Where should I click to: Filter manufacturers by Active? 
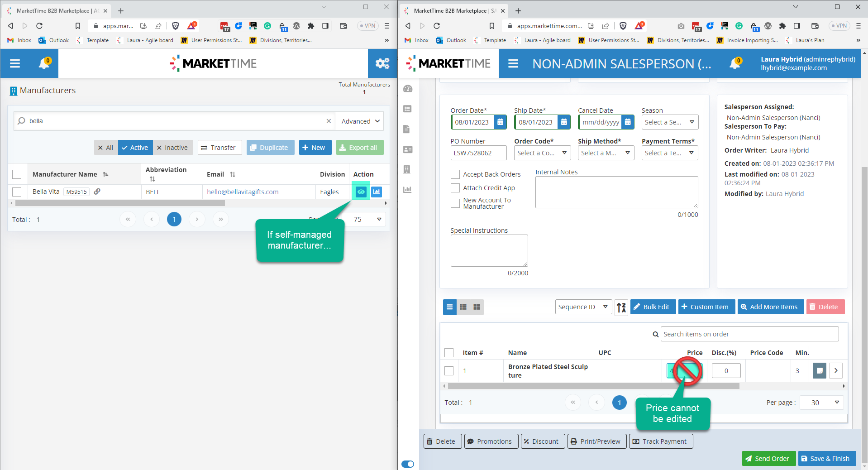(x=135, y=148)
